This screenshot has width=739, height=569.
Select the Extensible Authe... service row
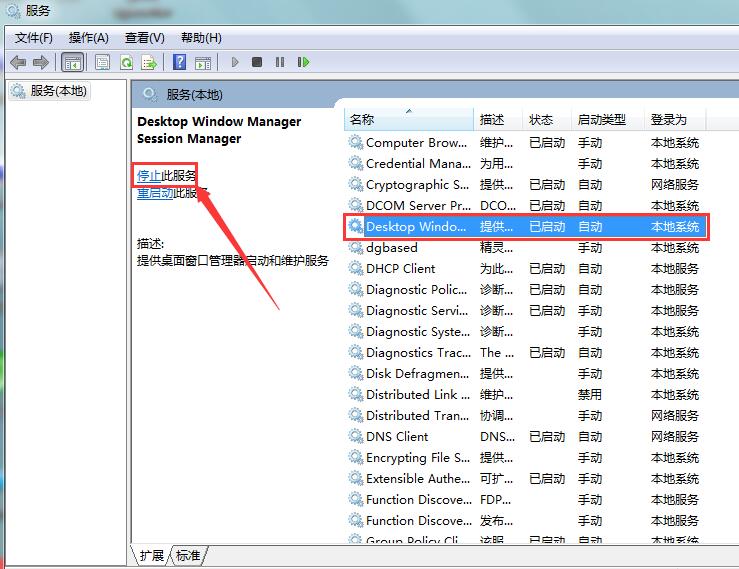point(526,478)
